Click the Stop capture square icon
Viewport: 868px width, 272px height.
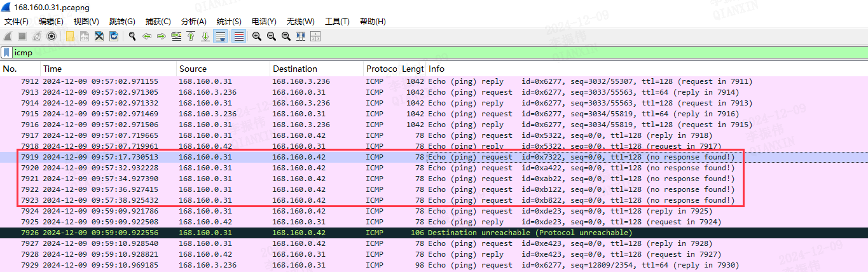click(22, 36)
